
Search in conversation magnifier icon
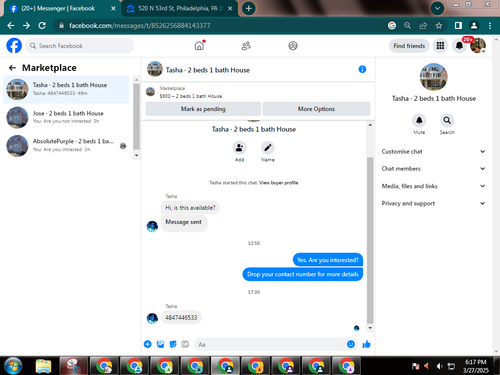(x=447, y=120)
